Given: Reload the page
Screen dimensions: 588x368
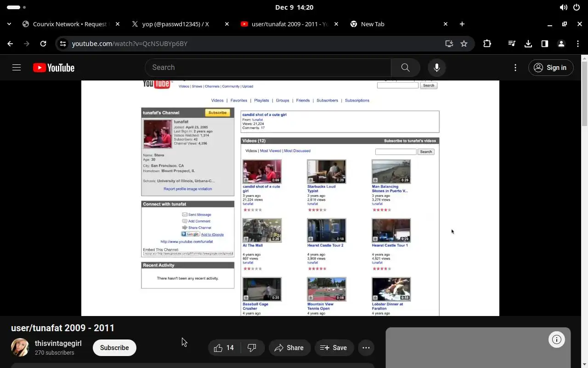Looking at the screenshot, I should [43, 44].
